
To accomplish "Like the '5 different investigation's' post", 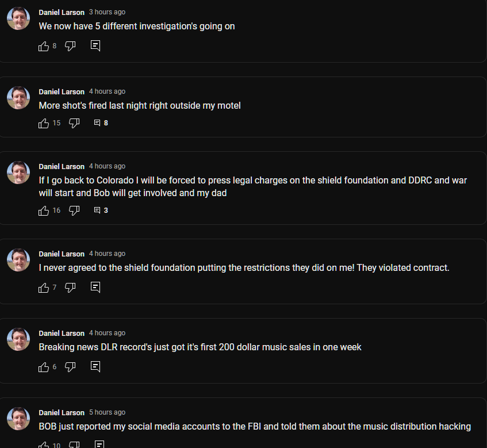I will click(x=44, y=46).
